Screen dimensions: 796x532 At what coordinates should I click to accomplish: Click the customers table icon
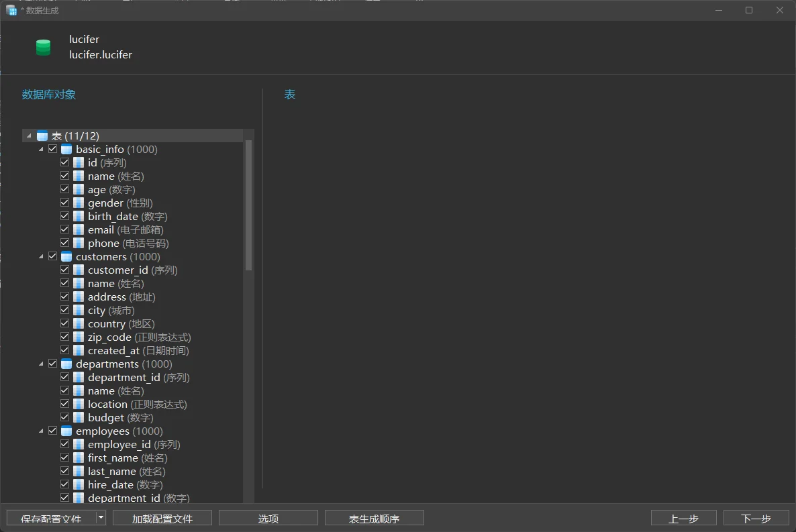[66, 257]
